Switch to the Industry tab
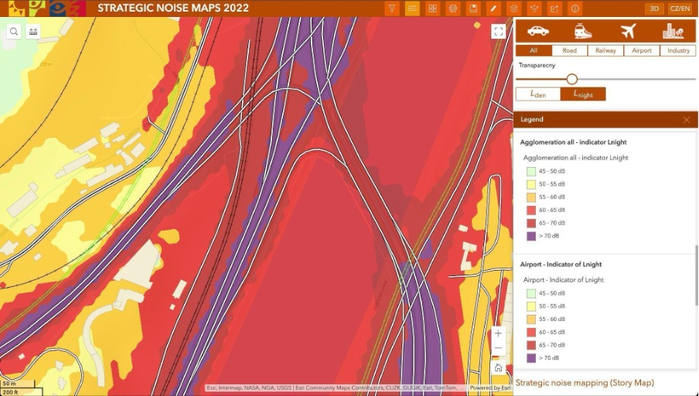699x396 pixels. tap(678, 50)
